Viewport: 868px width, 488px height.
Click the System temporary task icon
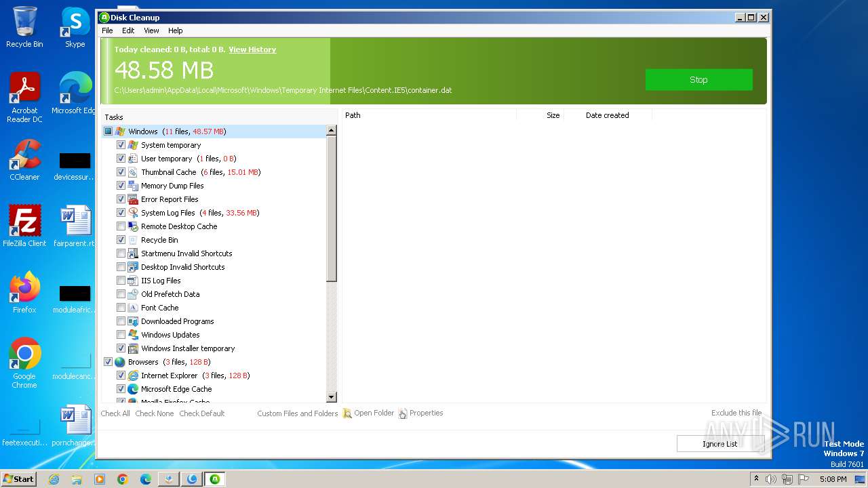click(x=133, y=145)
